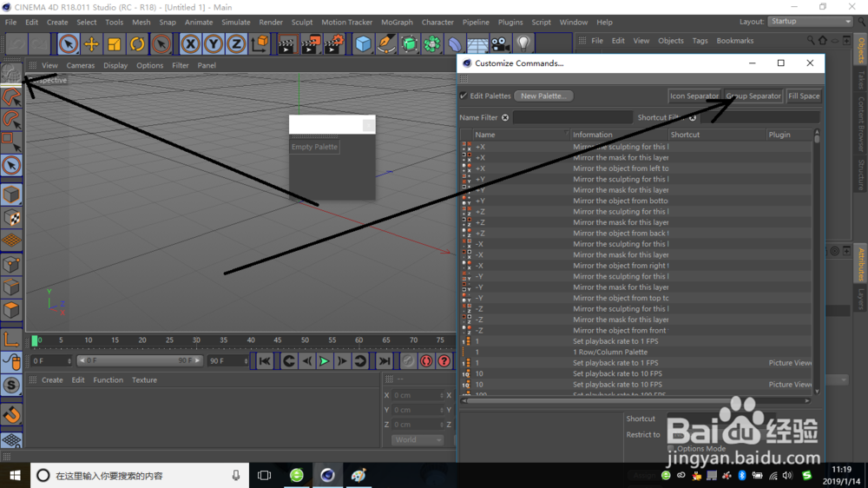The image size is (868, 488).
Task: Toggle Z axis lock
Action: 236,43
